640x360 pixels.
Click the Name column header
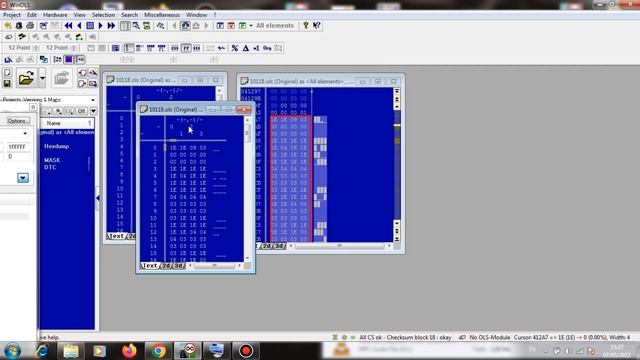tap(53, 123)
